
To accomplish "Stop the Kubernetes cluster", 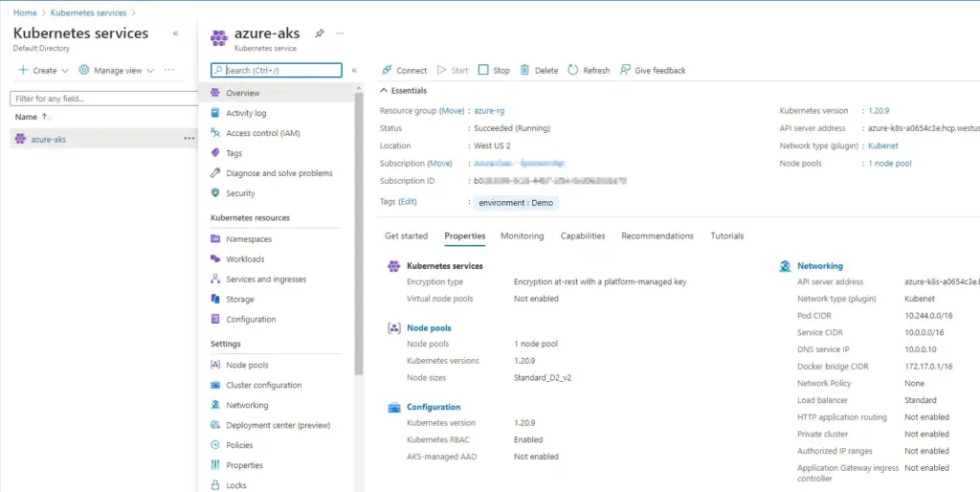I will pos(494,70).
